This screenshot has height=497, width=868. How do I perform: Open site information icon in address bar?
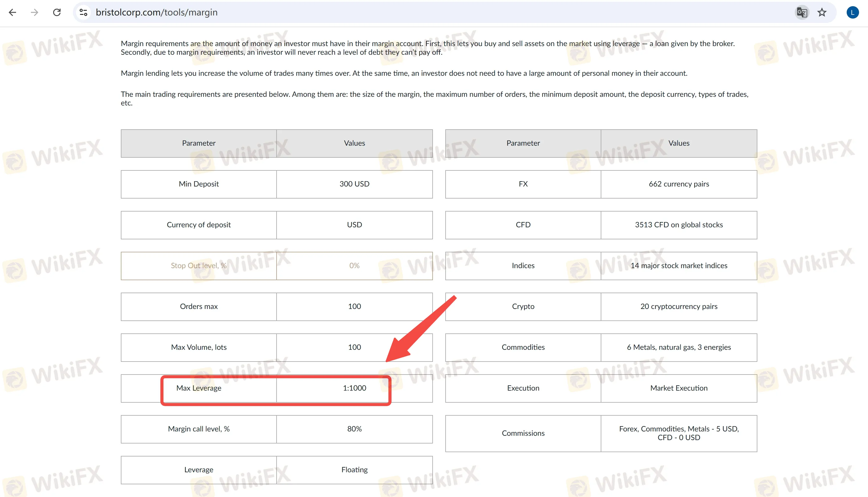(x=83, y=13)
